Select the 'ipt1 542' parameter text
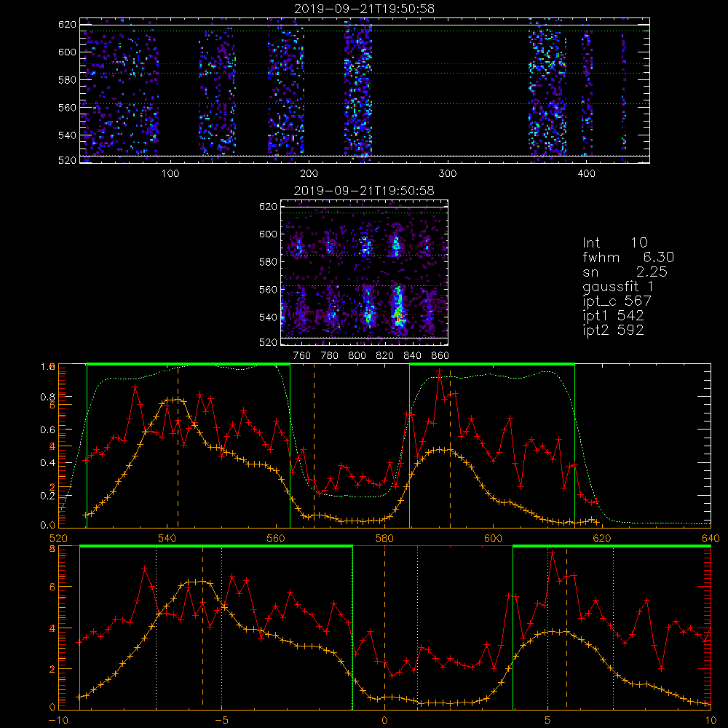 (613, 316)
